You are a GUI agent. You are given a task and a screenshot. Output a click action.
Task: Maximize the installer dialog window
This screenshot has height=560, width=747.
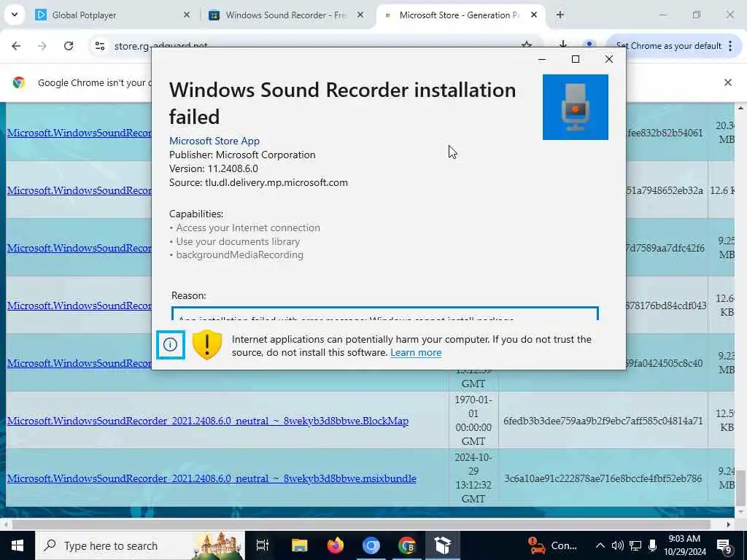[576, 59]
